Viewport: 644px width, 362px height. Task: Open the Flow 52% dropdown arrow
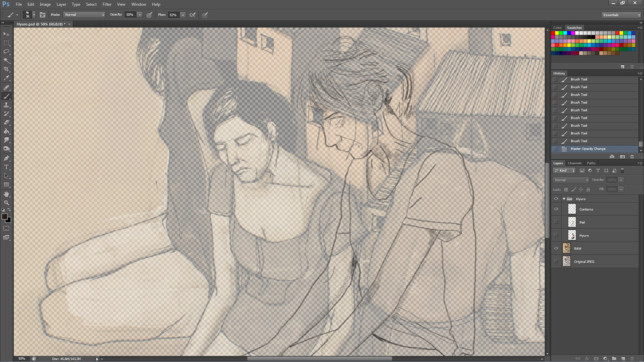coord(183,15)
